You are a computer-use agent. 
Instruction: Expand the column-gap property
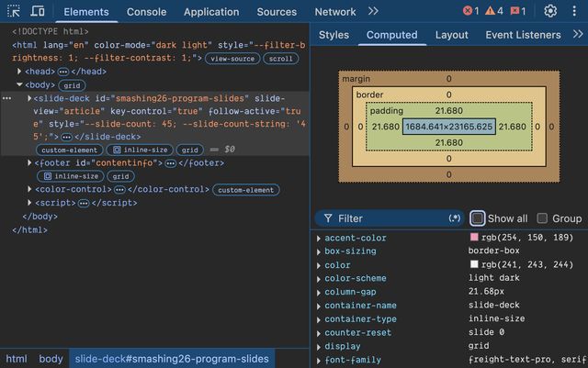point(319,293)
